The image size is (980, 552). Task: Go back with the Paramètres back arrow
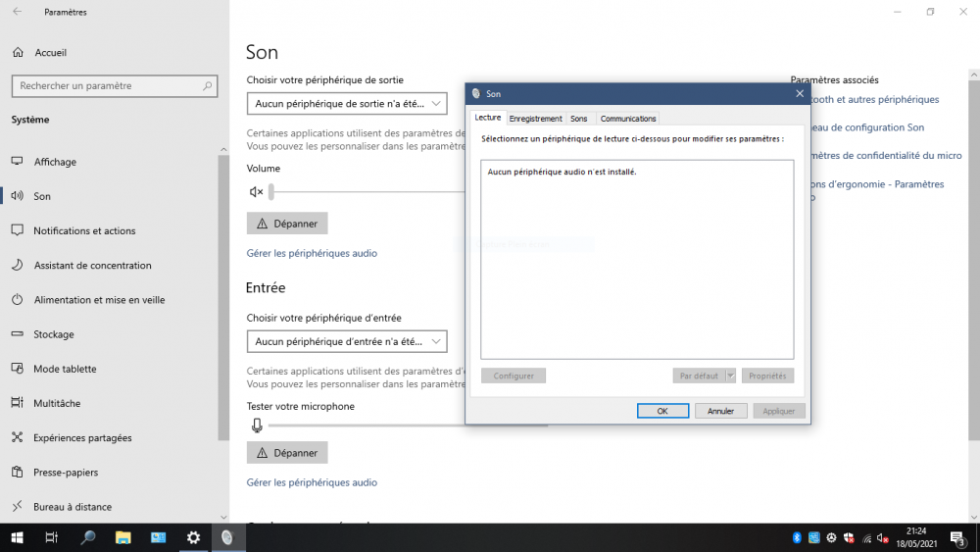[x=18, y=12]
